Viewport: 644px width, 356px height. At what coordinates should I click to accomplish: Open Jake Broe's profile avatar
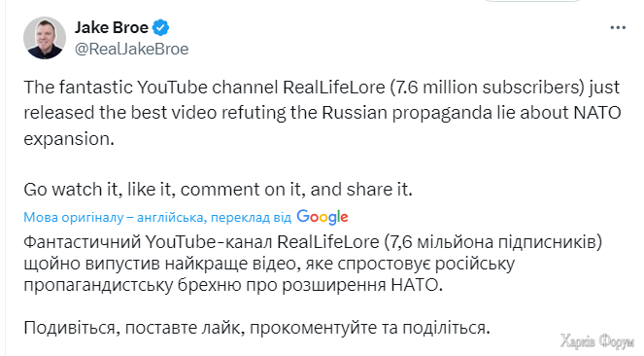[x=45, y=38]
